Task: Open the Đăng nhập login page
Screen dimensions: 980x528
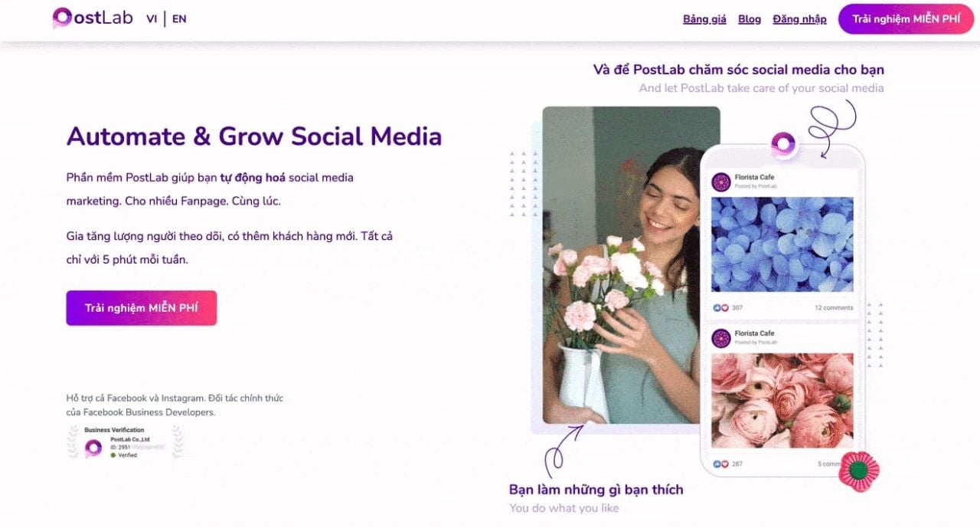Action: (799, 19)
